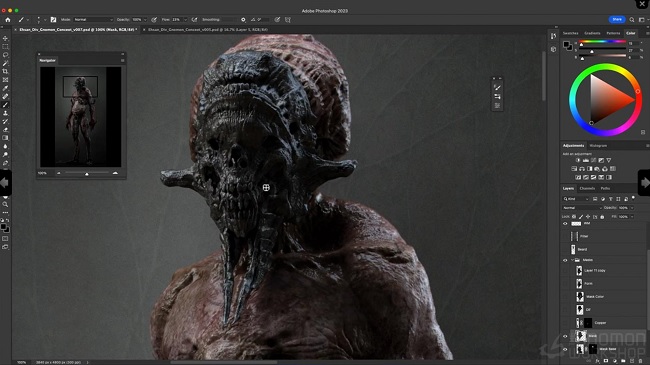Image resolution: width=650 pixels, height=365 pixels.
Task: Delete layer trash icon
Action: pyautogui.click(x=640, y=361)
